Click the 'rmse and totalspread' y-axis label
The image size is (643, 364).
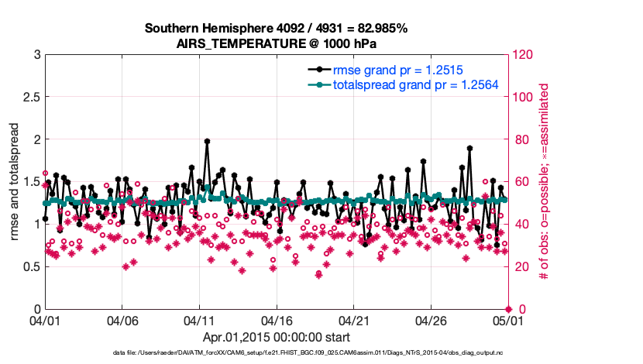(x=16, y=182)
